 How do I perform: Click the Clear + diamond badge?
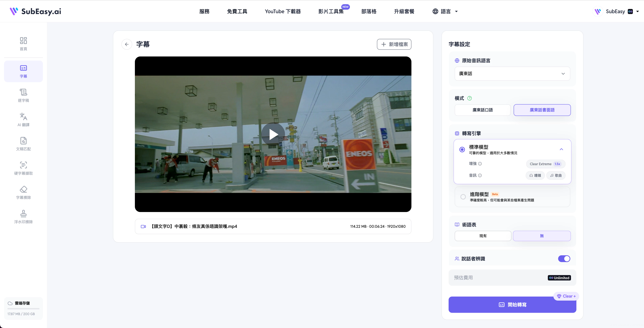(566, 296)
